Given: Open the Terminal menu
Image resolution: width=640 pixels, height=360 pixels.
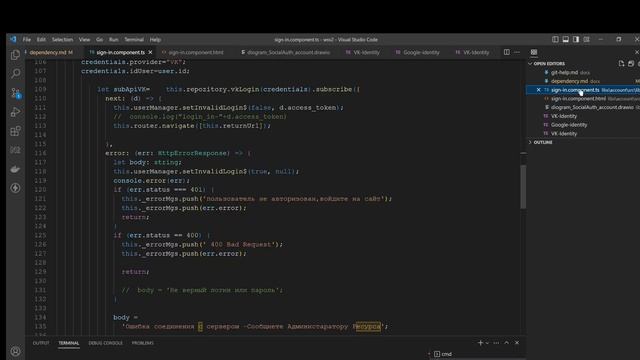Looking at the screenshot, I should pyautogui.click(x=134, y=40).
